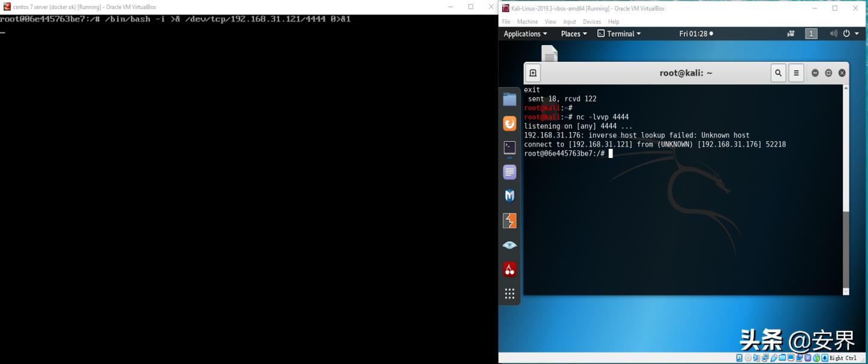Open the View menu in VirtualBox
The image size is (868, 364).
tap(551, 22)
